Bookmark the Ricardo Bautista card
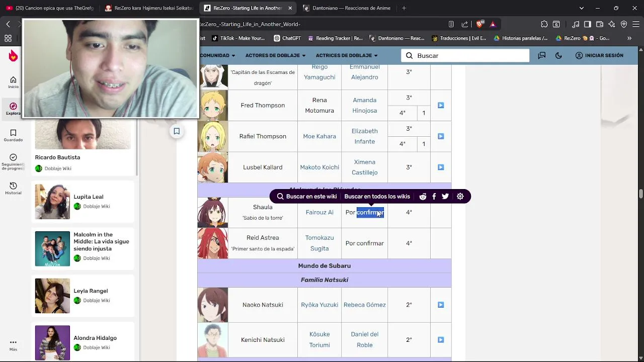This screenshot has height=362, width=644. coord(177,131)
